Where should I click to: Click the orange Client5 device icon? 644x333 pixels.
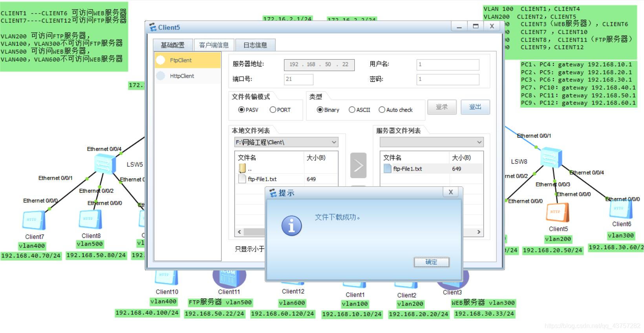point(558,213)
